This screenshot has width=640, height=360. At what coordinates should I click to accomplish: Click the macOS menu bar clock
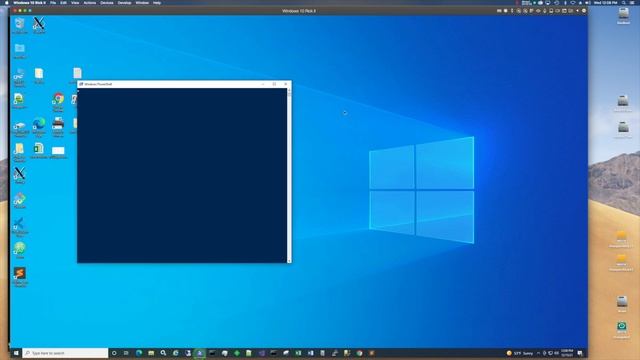tap(606, 2)
